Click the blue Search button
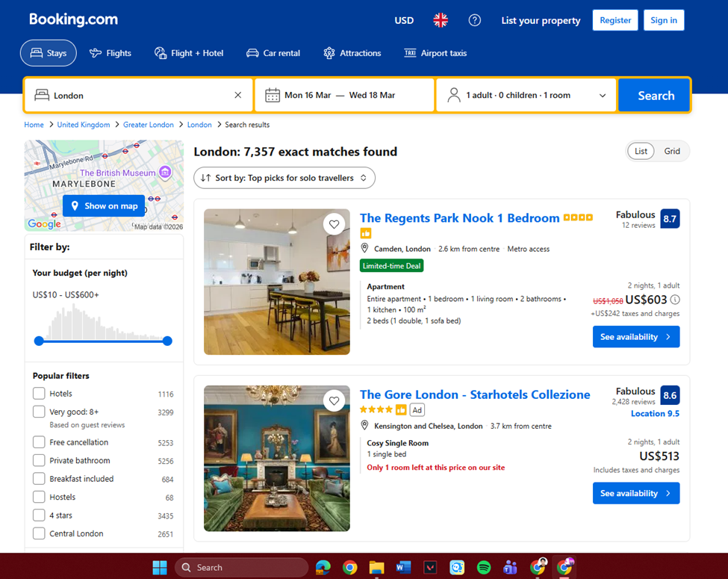 point(654,96)
